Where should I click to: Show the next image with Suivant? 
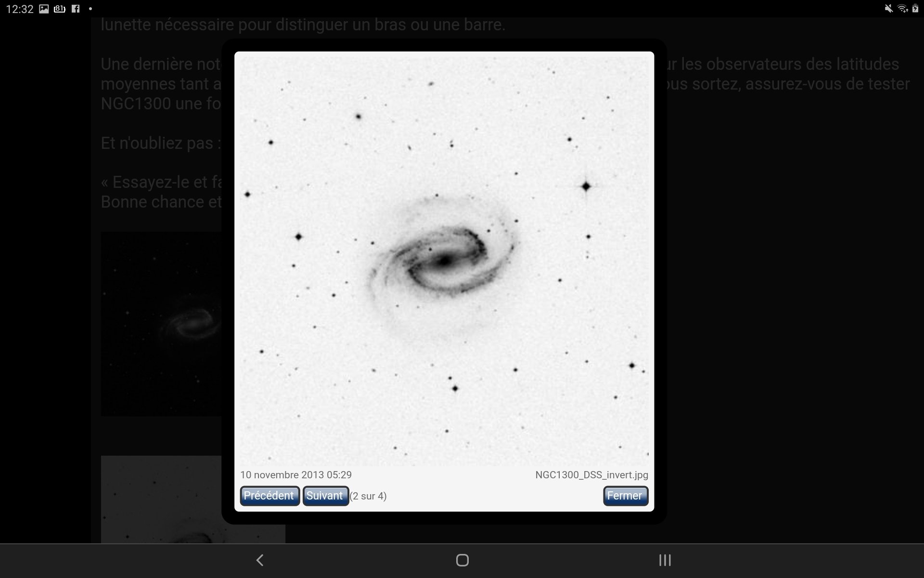click(325, 496)
